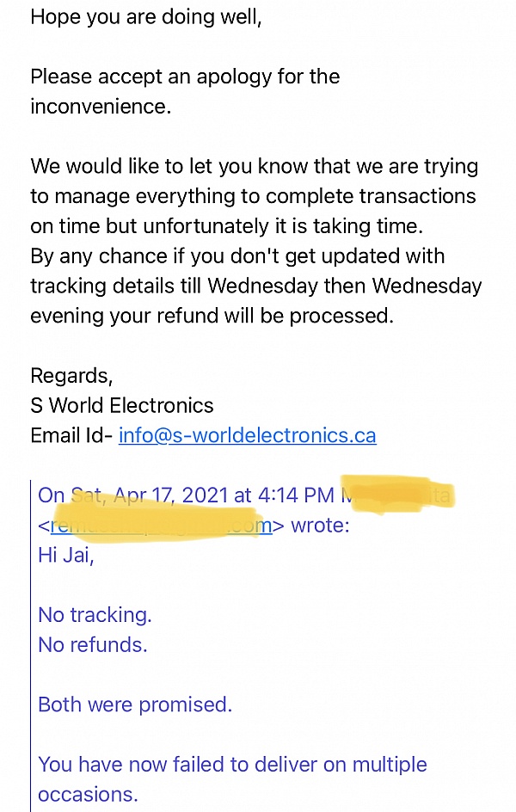Click the 'No tracking.' quoted line
This screenshot has height=812, width=516.
click(95, 615)
